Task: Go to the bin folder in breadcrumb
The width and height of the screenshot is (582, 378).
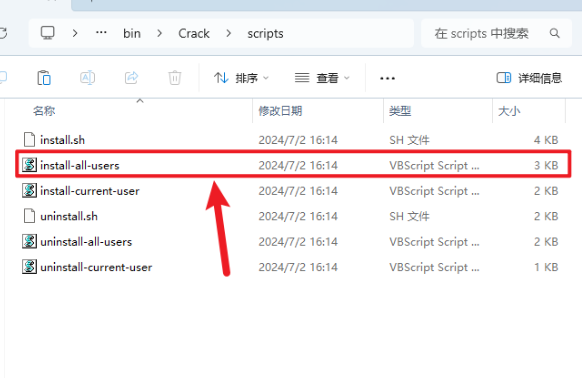Action: tap(132, 33)
